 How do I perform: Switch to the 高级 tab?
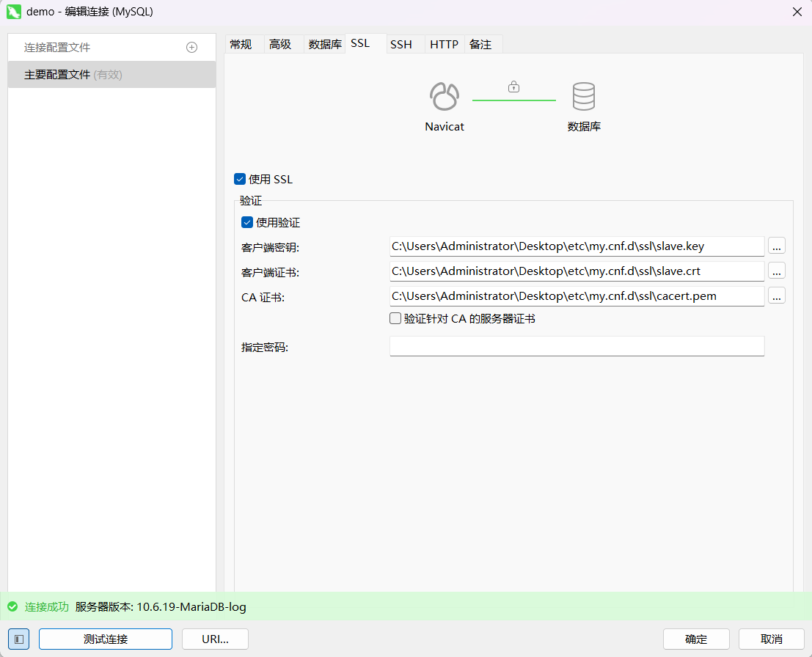click(x=280, y=45)
